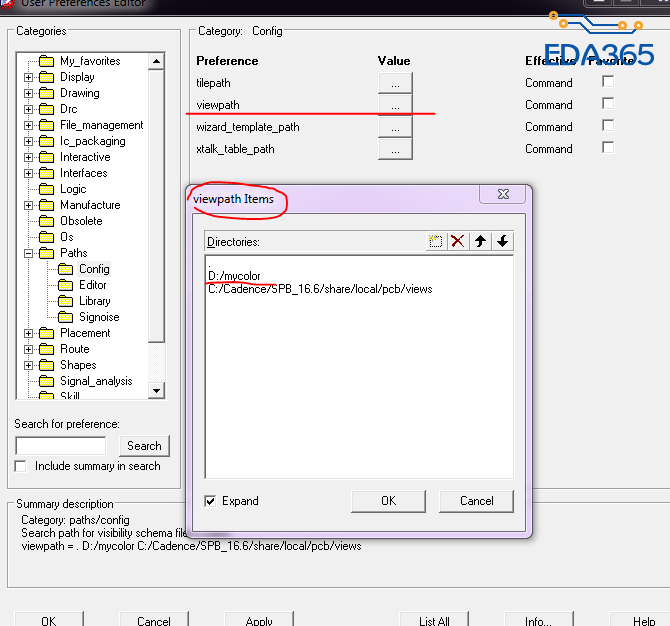This screenshot has width=670, height=626.
Task: Toggle the Expand checkbox
Action: 210,501
